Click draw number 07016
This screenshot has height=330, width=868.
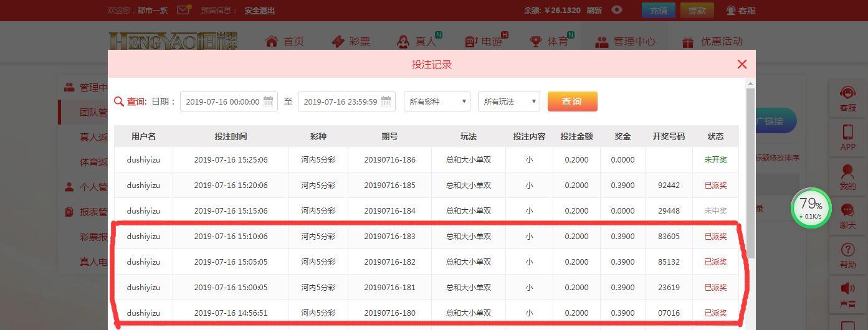[x=669, y=313]
